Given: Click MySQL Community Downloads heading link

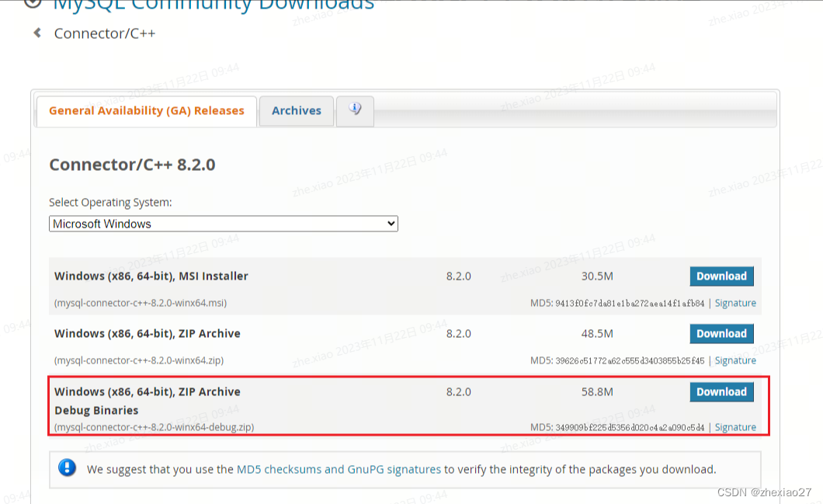Looking at the screenshot, I should 214,5.
